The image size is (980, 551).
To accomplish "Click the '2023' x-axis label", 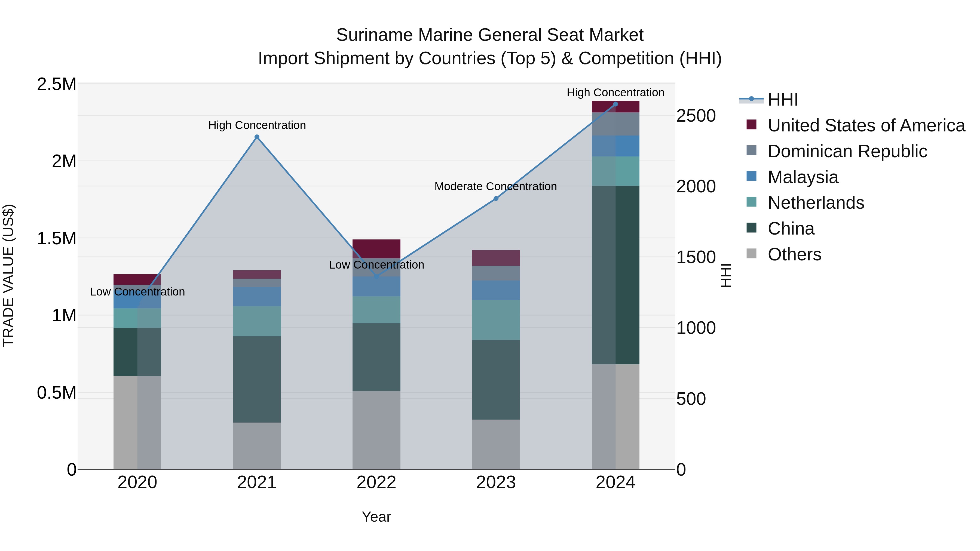I will 496,482.
